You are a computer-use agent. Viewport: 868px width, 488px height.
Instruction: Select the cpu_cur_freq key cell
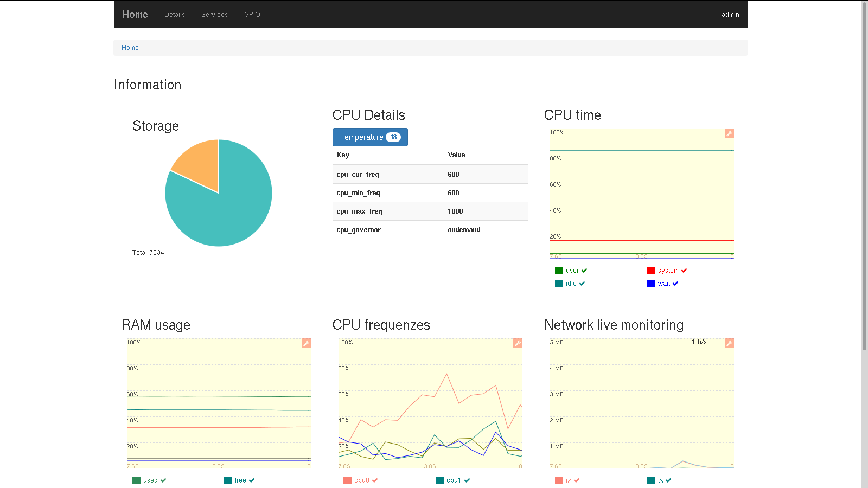point(388,175)
